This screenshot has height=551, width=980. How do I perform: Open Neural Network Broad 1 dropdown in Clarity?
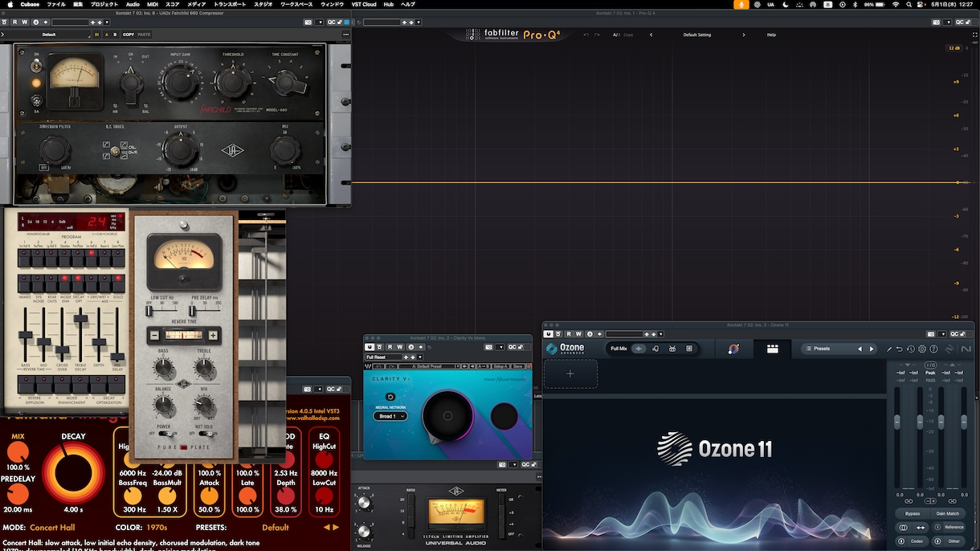tap(390, 416)
